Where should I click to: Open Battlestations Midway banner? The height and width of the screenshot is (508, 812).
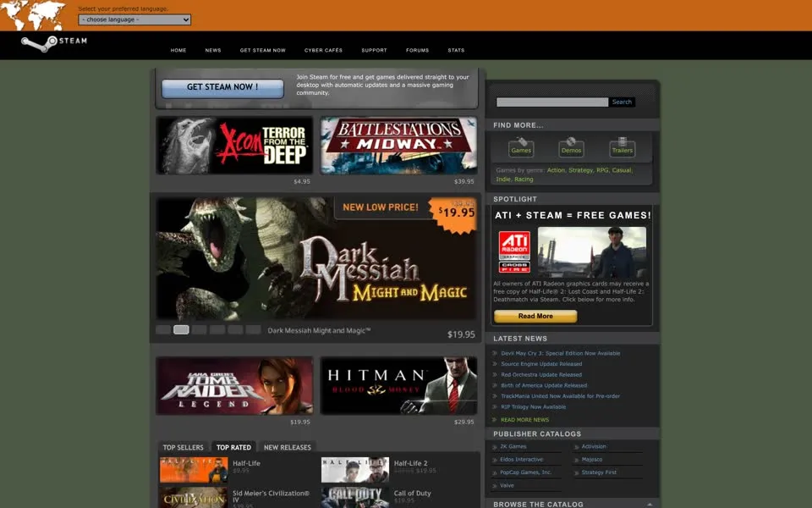pyautogui.click(x=398, y=145)
